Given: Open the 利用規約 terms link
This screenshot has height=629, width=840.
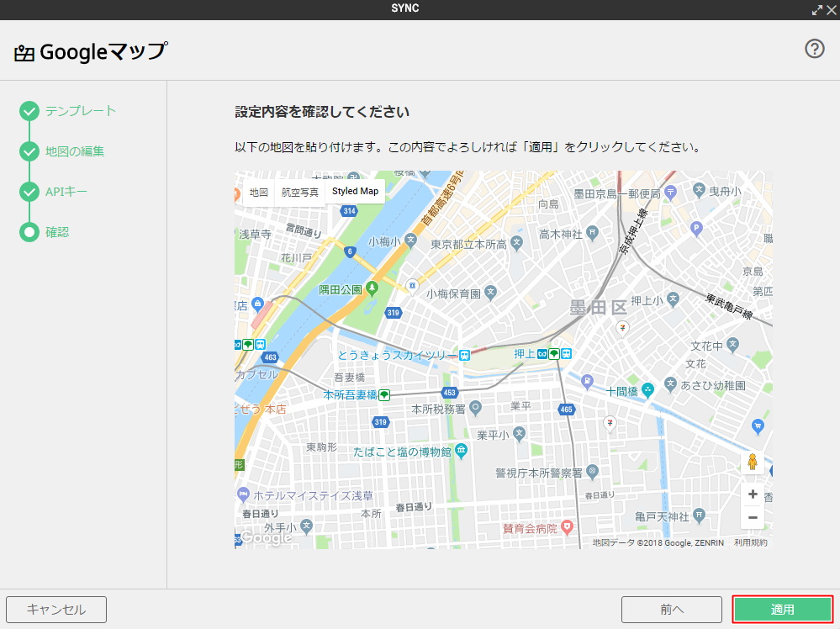Looking at the screenshot, I should (x=751, y=542).
